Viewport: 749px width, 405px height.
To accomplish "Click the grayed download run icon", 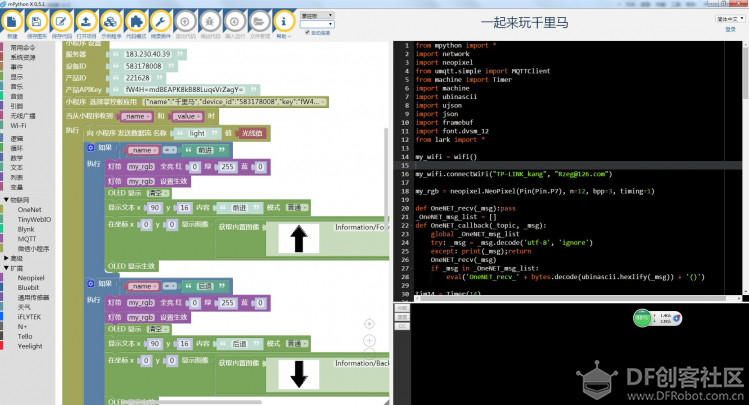I will coord(235,22).
